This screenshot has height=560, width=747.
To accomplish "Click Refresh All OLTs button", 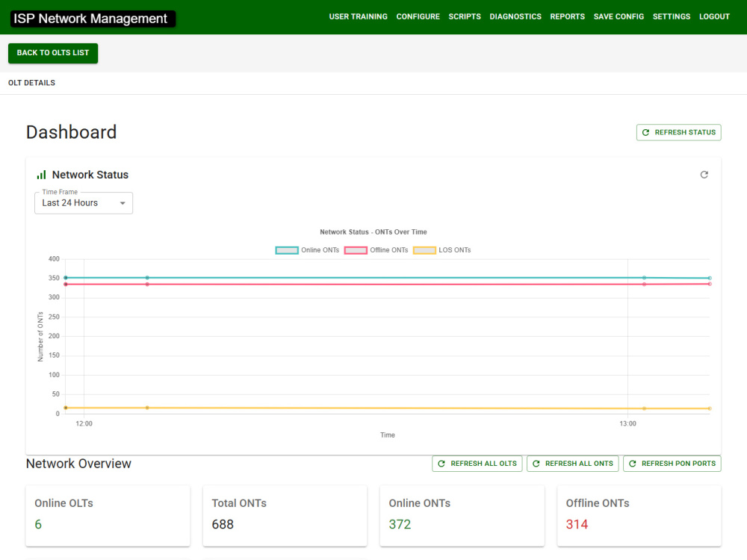I will [x=477, y=464].
